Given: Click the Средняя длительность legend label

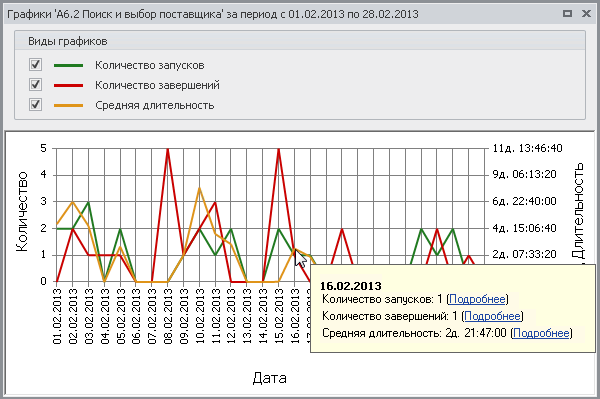Looking at the screenshot, I should tap(155, 105).
